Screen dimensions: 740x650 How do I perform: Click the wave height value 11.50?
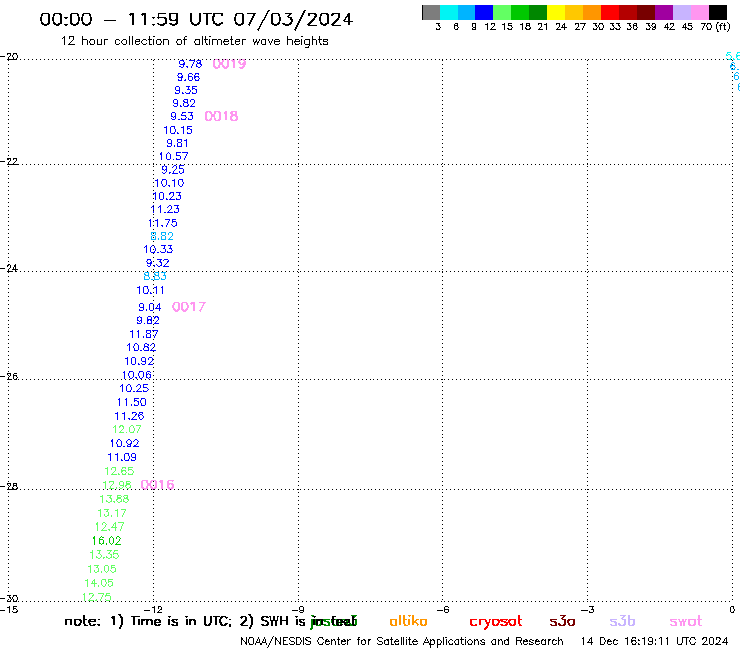(x=132, y=402)
